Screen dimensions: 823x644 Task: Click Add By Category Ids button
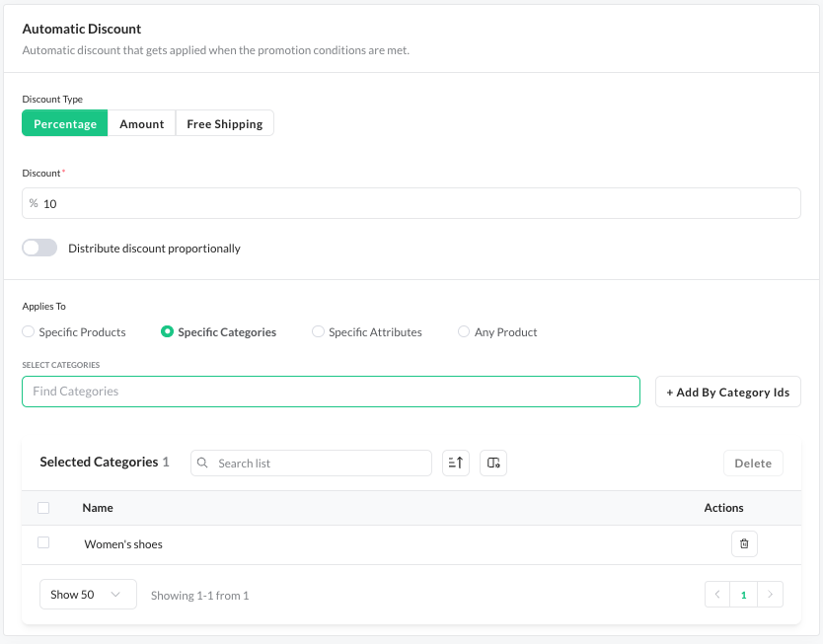coord(728,392)
